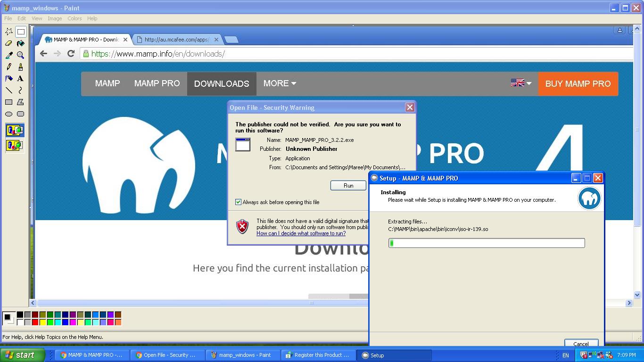Viewport: 644px width, 362px height.
Task: Select the Free-Form Select tool
Action: point(9,32)
